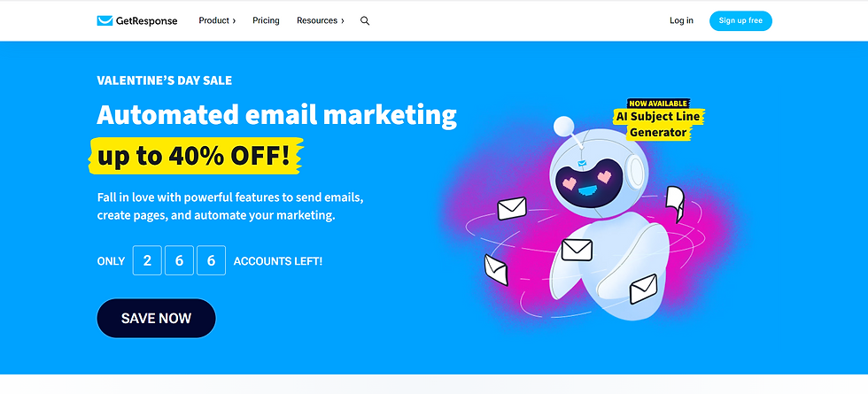Viewport: 868px width, 394px height.
Task: Click the envelope floating left of the robot head
Action: point(512,209)
